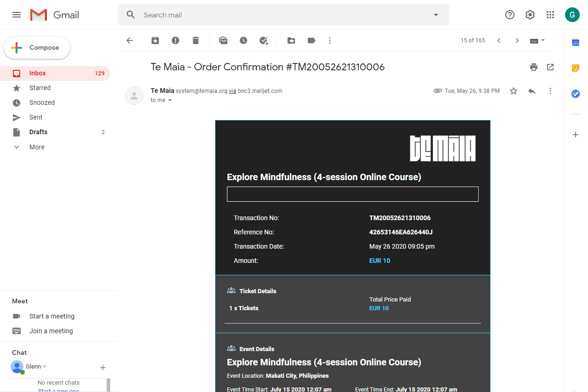
Task: Start a meeting in Meet
Action: tap(51, 316)
